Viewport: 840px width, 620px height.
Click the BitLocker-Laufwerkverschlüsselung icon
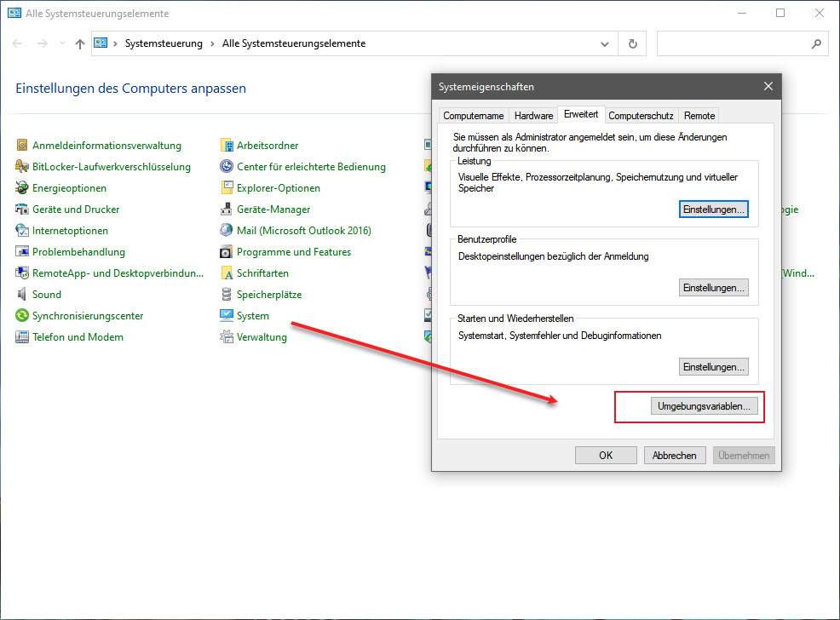(x=22, y=167)
